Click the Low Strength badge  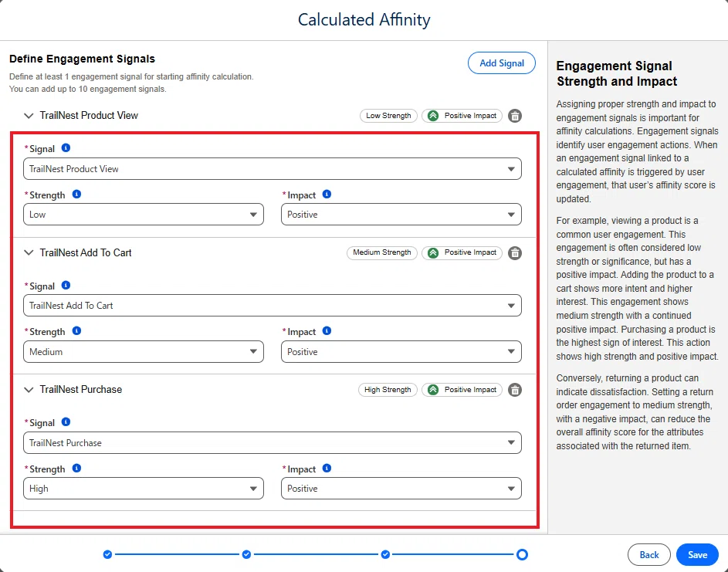coord(388,116)
